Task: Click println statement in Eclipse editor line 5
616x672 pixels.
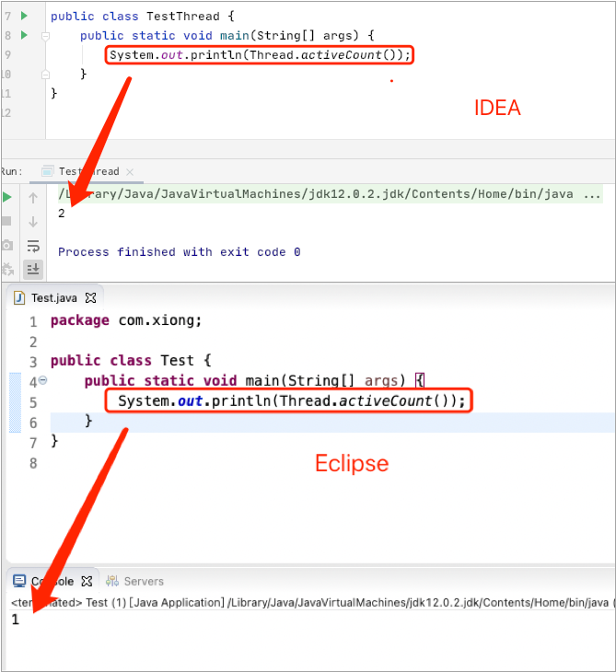Action: (x=292, y=401)
